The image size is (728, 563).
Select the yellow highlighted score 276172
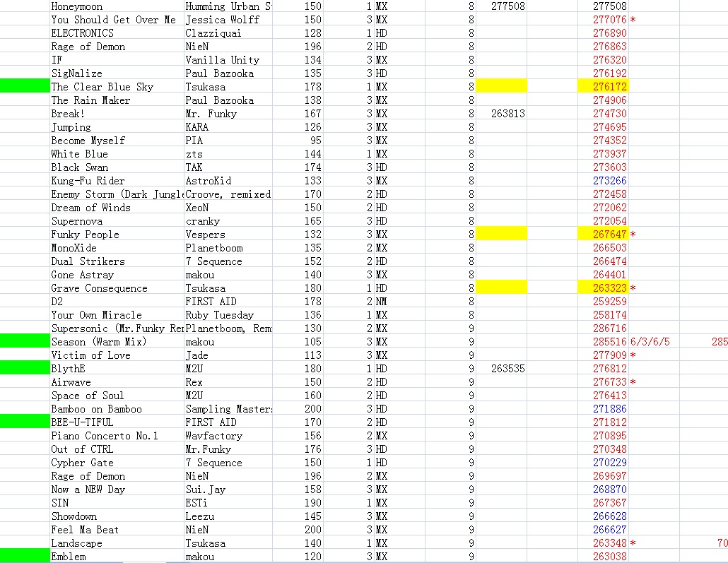click(603, 86)
